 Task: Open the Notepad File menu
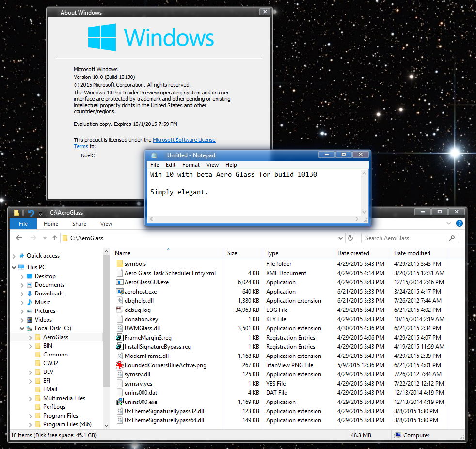[x=155, y=165]
